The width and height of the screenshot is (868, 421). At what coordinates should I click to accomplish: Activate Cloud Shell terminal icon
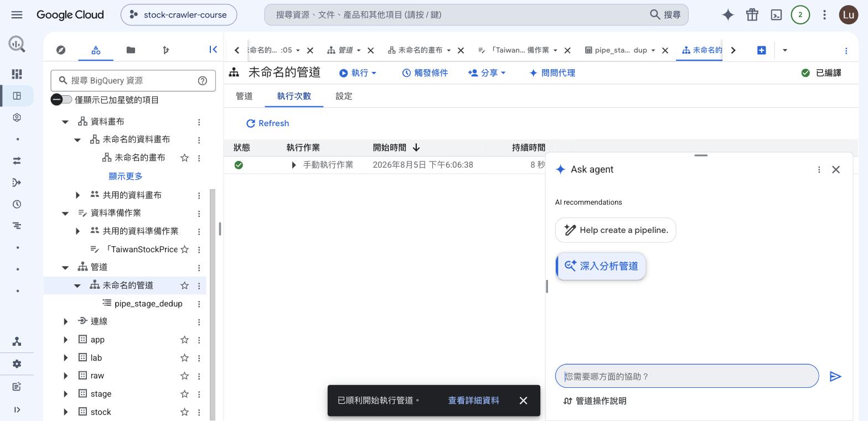point(776,15)
